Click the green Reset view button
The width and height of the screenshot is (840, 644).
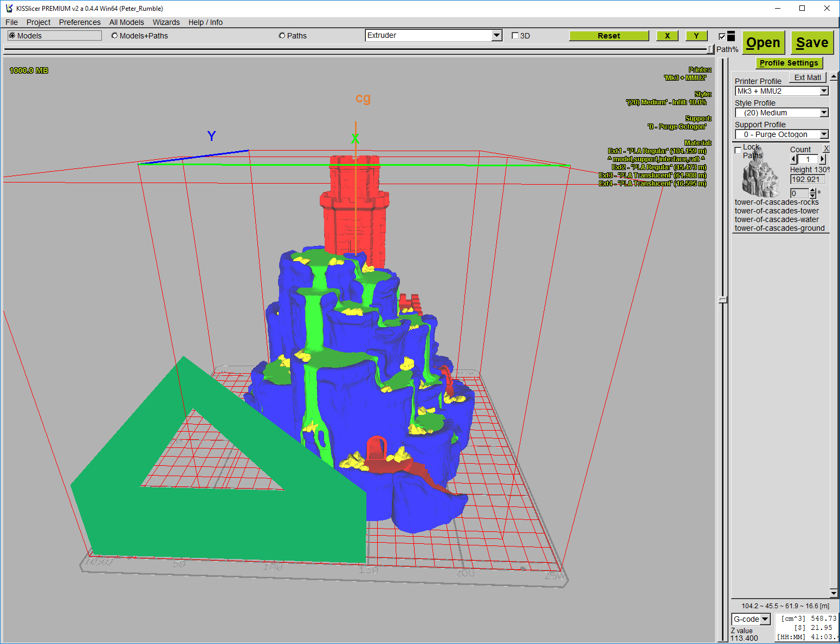click(x=609, y=36)
